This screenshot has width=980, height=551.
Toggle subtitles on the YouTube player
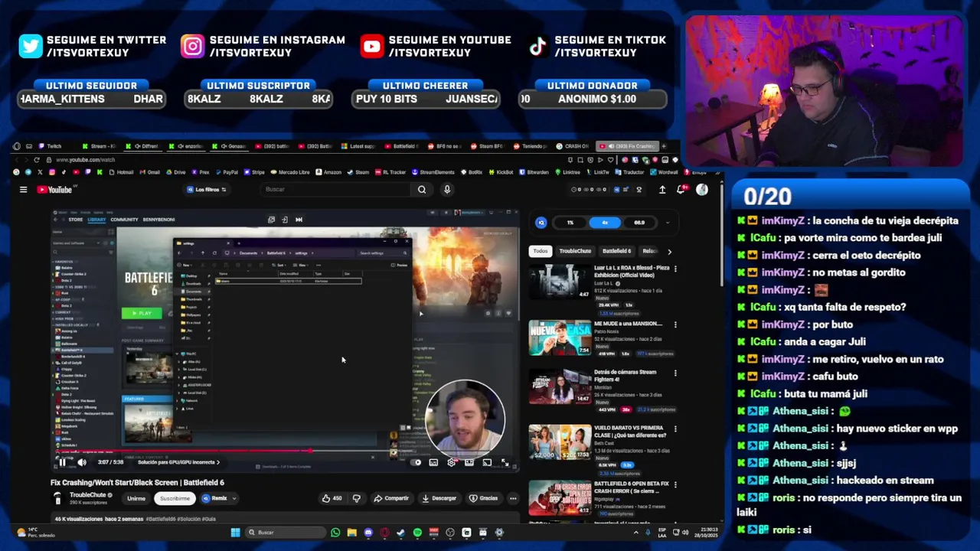pos(433,462)
